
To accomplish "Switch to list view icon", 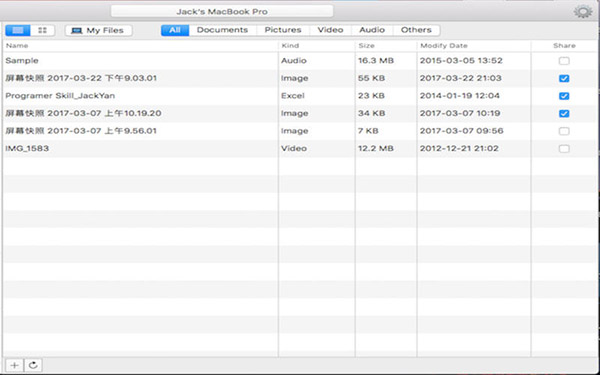I will (x=18, y=30).
